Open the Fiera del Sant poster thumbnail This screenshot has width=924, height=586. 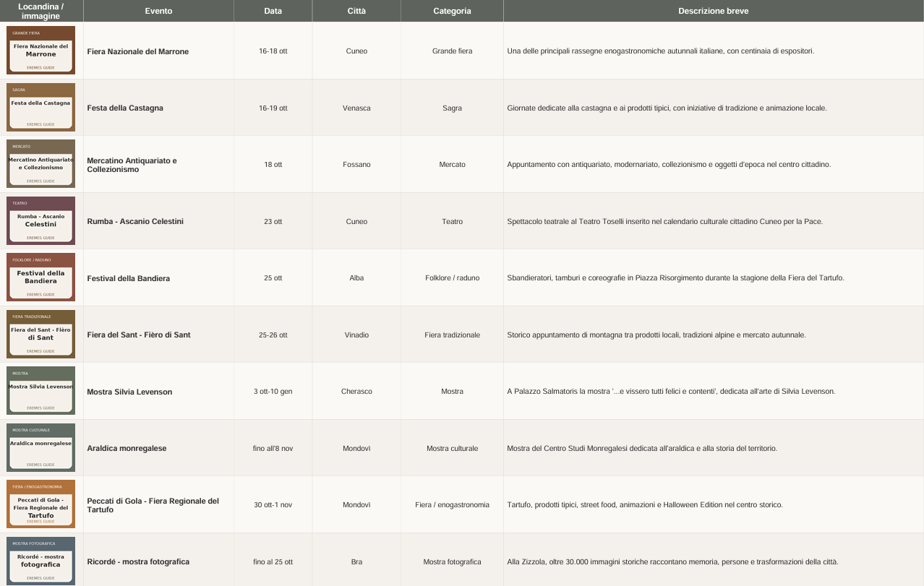pos(41,335)
